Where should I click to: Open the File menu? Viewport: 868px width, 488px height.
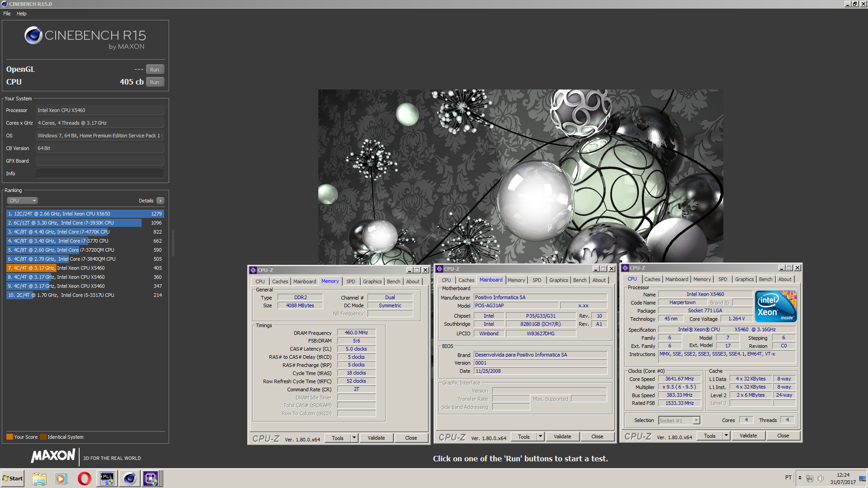[7, 14]
